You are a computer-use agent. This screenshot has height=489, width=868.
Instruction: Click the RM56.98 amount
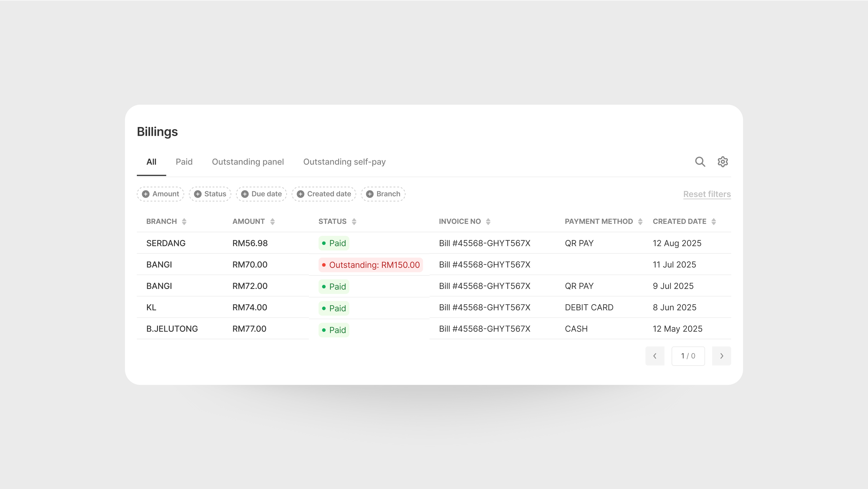coord(250,243)
